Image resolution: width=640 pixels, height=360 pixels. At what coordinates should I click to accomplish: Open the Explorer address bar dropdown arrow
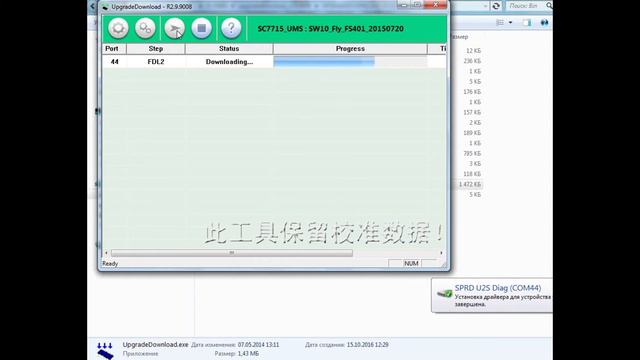tap(485, 6)
